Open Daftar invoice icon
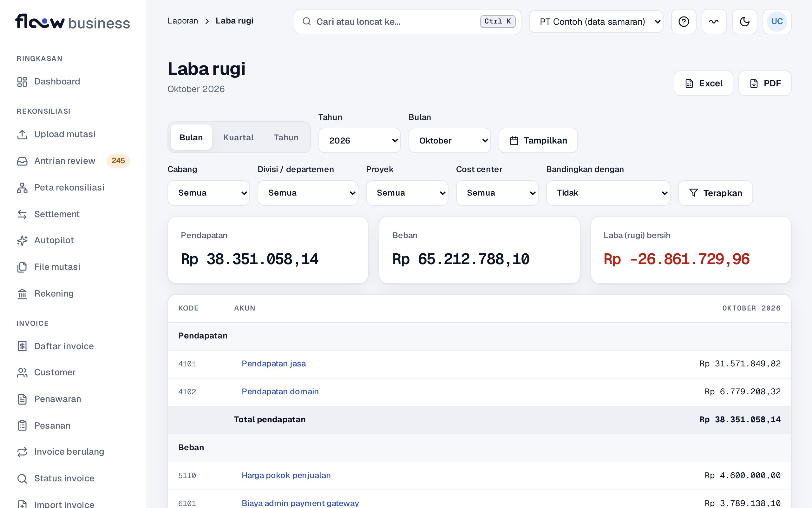Viewport: 812px width, 508px height. (x=22, y=346)
